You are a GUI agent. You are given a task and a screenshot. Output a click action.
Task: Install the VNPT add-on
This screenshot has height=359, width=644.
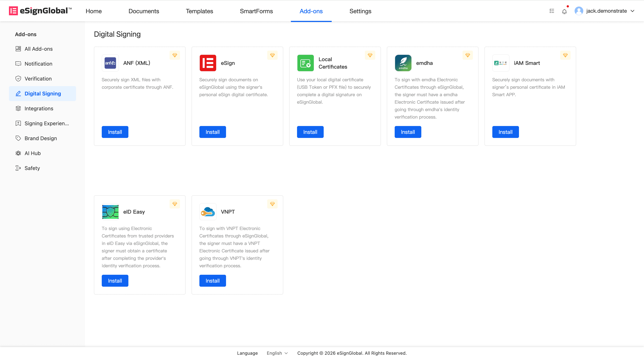pos(212,281)
